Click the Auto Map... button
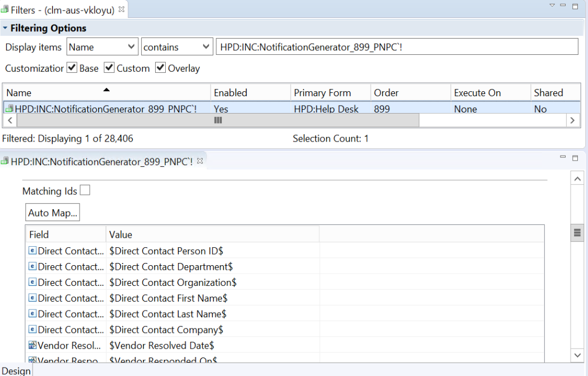The height and width of the screenshot is (376, 588). (53, 213)
